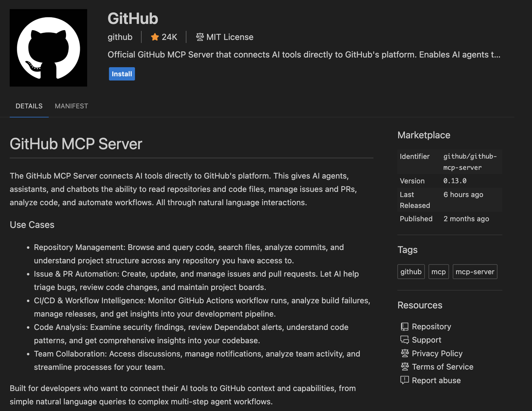Viewport: 532px width, 411px height.
Task: Select the mcp tag
Action: 438,271
